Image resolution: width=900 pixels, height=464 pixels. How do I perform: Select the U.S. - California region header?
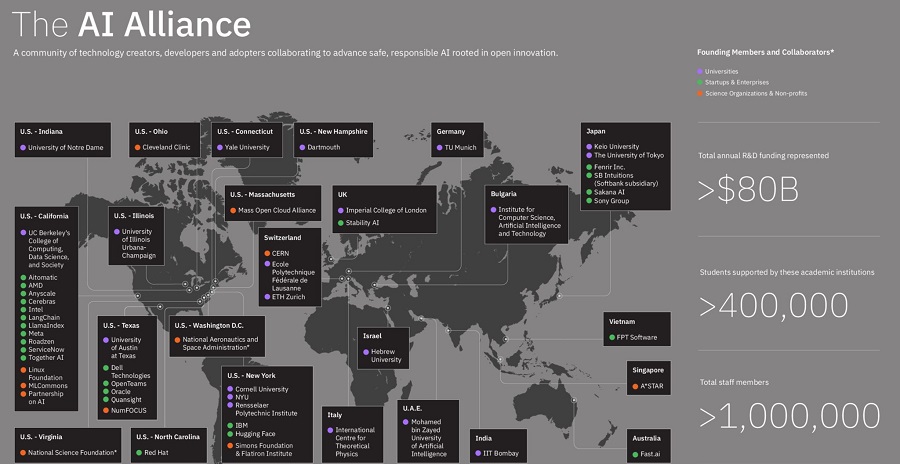pos(43,215)
